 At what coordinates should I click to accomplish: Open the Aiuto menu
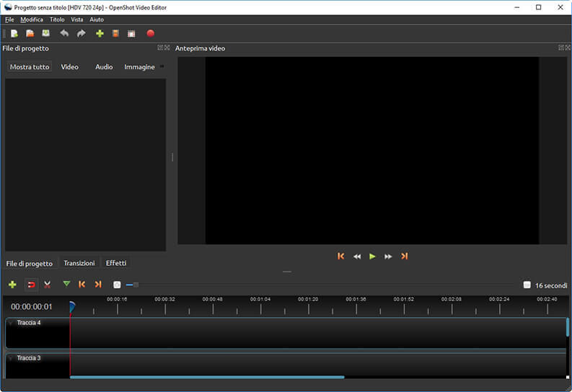click(x=97, y=19)
